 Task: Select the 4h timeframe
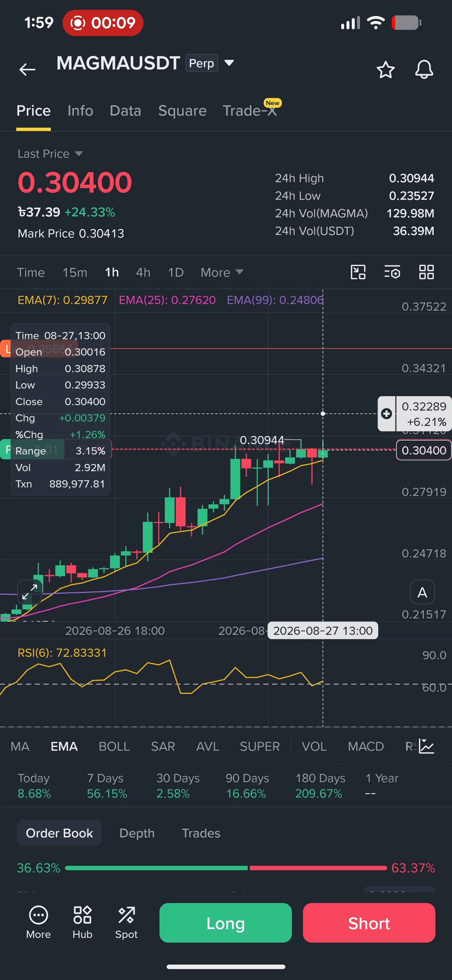(x=143, y=272)
